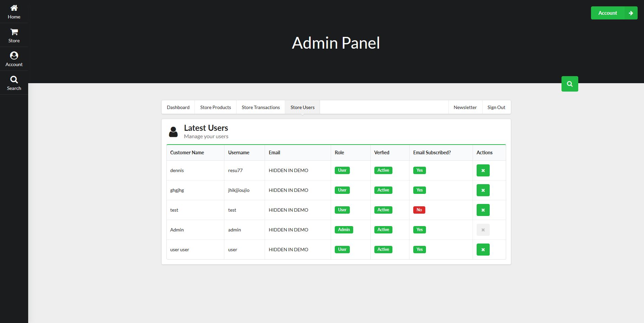The image size is (644, 323).
Task: Click customer name 'user user'
Action: click(179, 250)
